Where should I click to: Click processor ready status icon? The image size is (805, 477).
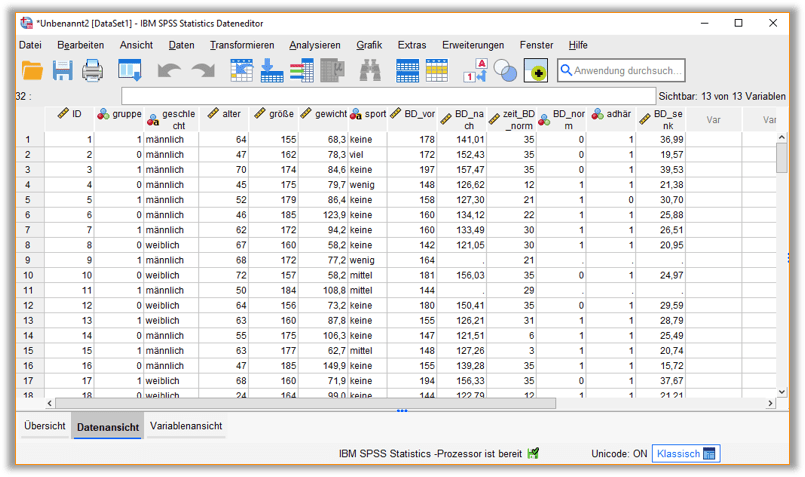(x=533, y=453)
